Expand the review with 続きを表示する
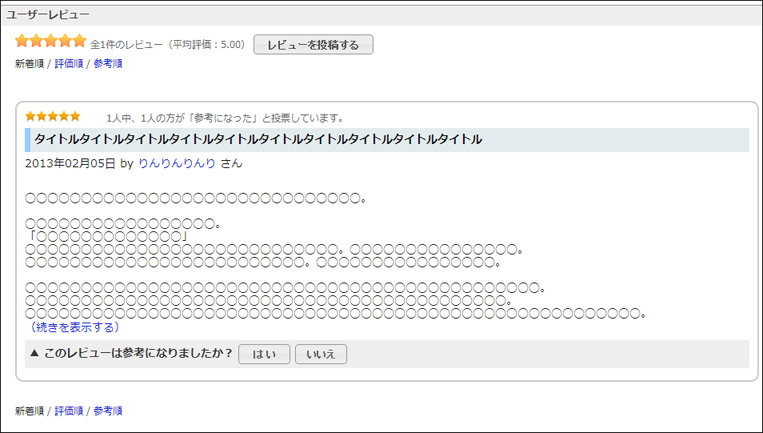The height and width of the screenshot is (433, 763). [x=75, y=327]
